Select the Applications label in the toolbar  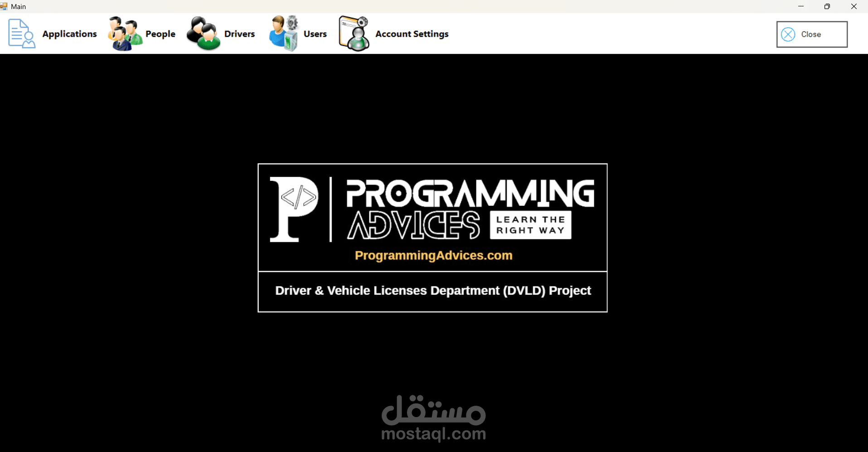click(69, 34)
